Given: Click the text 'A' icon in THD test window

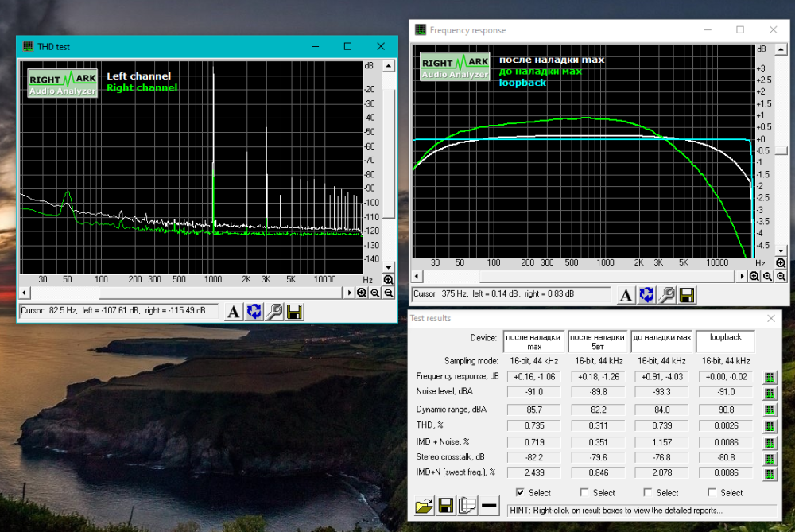Looking at the screenshot, I should 233,311.
